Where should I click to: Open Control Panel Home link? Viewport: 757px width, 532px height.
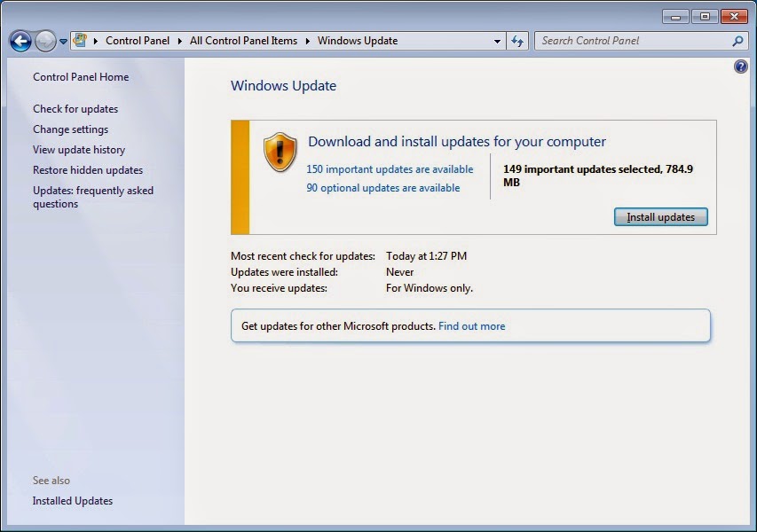click(x=81, y=77)
